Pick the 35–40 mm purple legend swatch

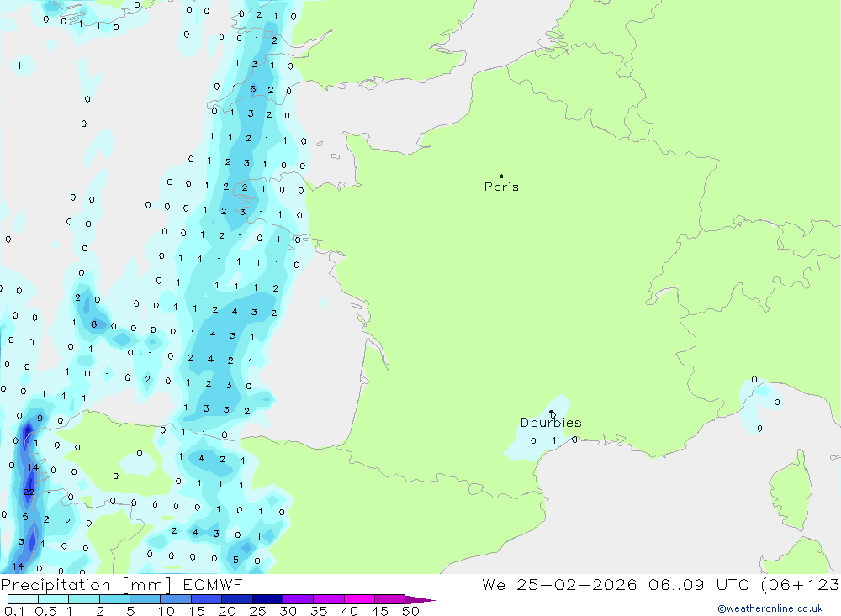tap(328, 599)
